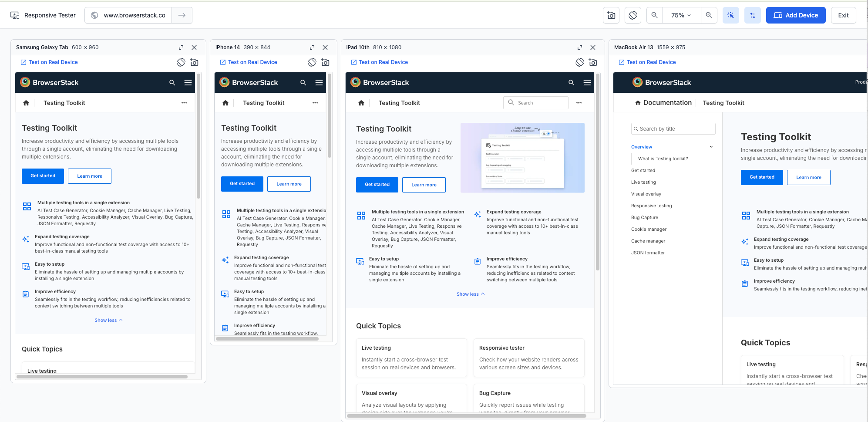
Task: Capture a screenshot of the Samsung Galaxy Tab
Action: 194,62
